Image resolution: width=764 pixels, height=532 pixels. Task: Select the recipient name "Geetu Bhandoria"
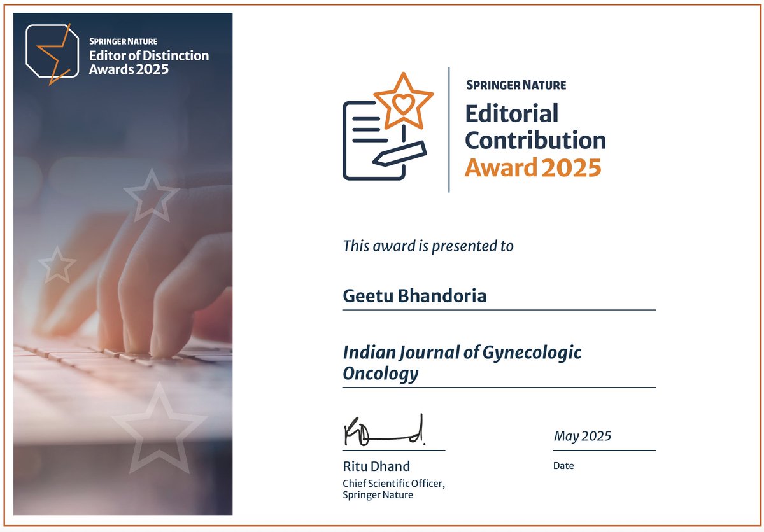[414, 296]
